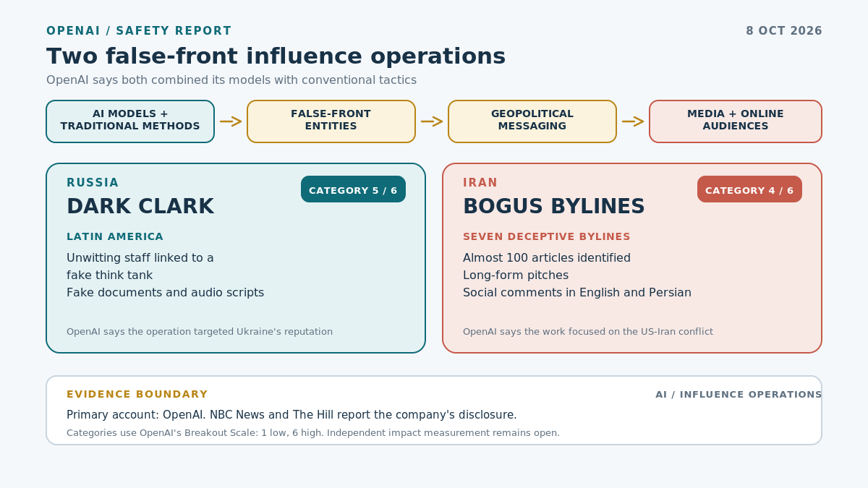
Task: Click the 'RUSSIA' label
Action: point(93,183)
